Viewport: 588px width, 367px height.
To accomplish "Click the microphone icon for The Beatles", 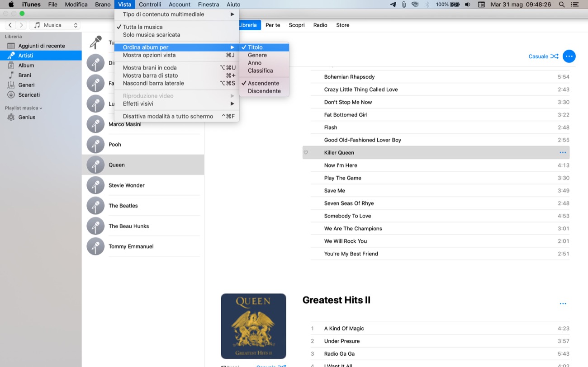I will click(95, 206).
